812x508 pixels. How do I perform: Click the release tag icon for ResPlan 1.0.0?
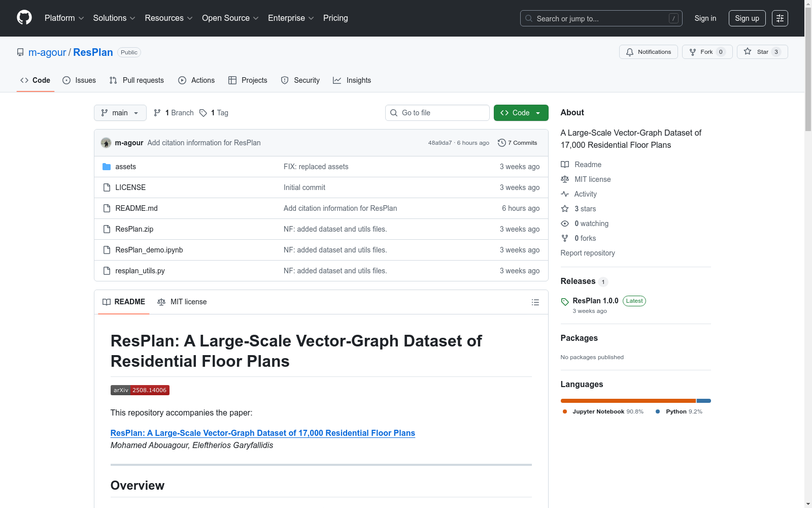[565, 302]
